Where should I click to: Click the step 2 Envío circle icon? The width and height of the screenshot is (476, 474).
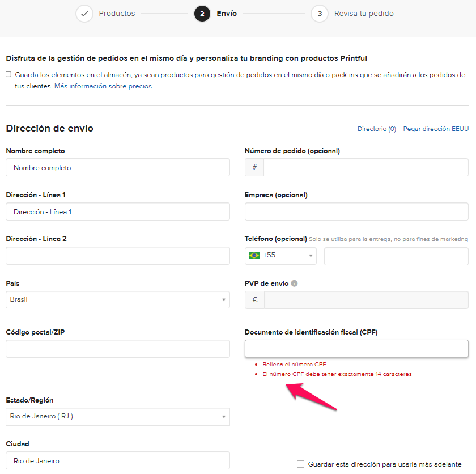click(202, 14)
